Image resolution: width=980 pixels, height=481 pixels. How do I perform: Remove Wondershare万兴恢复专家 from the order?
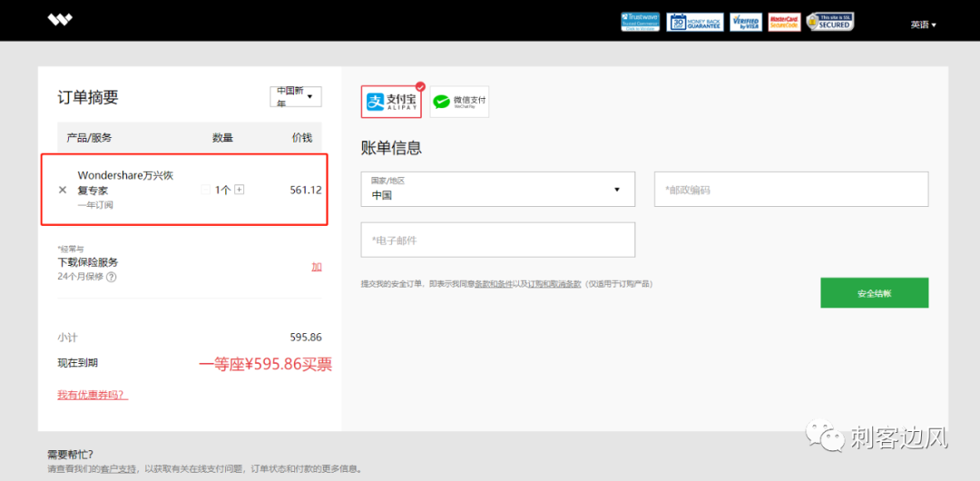tap(63, 191)
